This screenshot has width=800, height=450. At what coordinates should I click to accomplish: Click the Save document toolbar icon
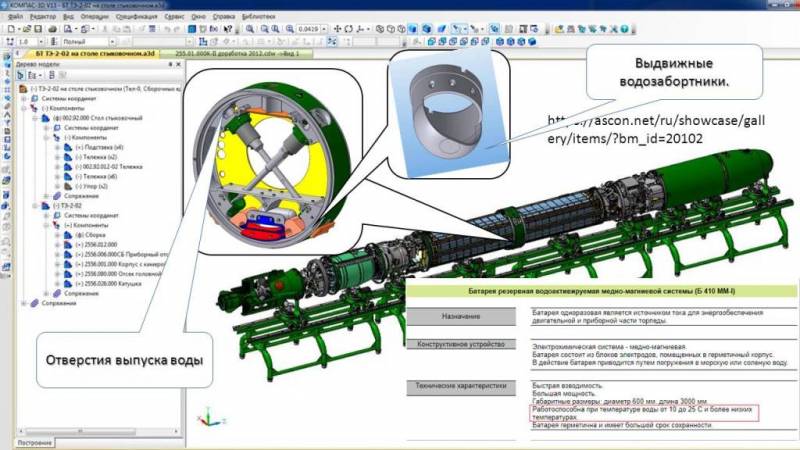pos(40,29)
